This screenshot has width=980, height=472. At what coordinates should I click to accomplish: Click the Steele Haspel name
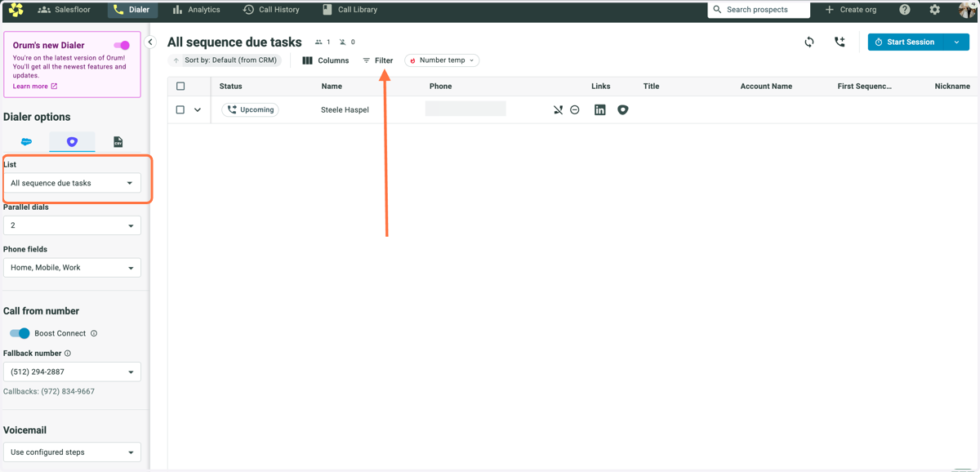345,109
